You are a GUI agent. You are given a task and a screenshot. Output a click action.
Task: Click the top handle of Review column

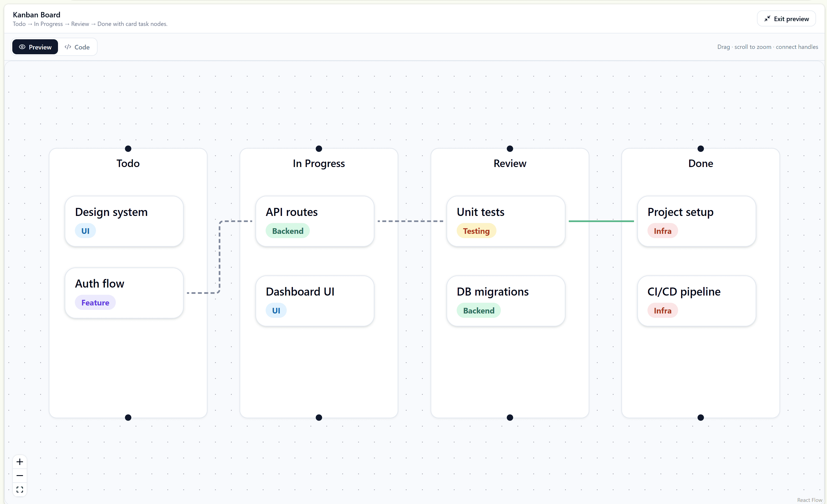(x=510, y=149)
